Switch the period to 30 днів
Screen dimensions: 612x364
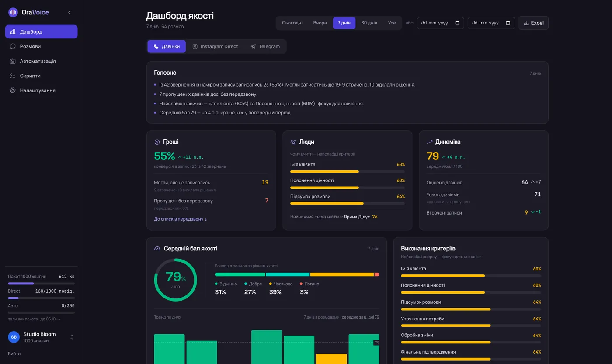pos(369,23)
